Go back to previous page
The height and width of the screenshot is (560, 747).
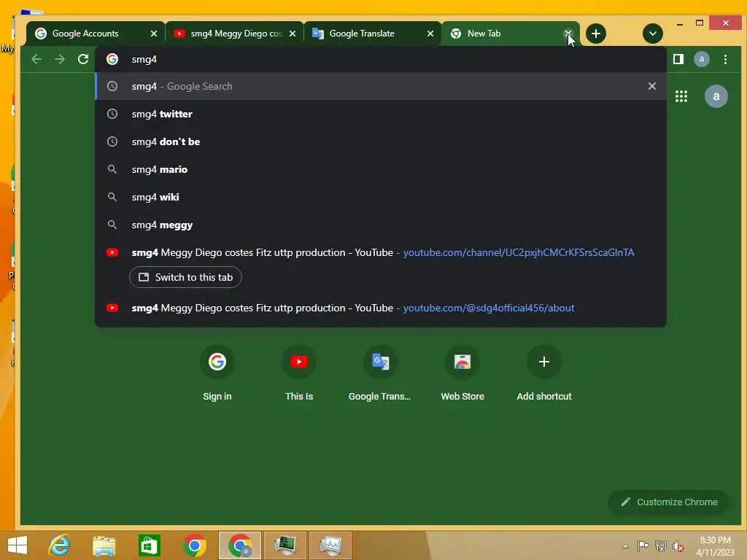point(36,59)
